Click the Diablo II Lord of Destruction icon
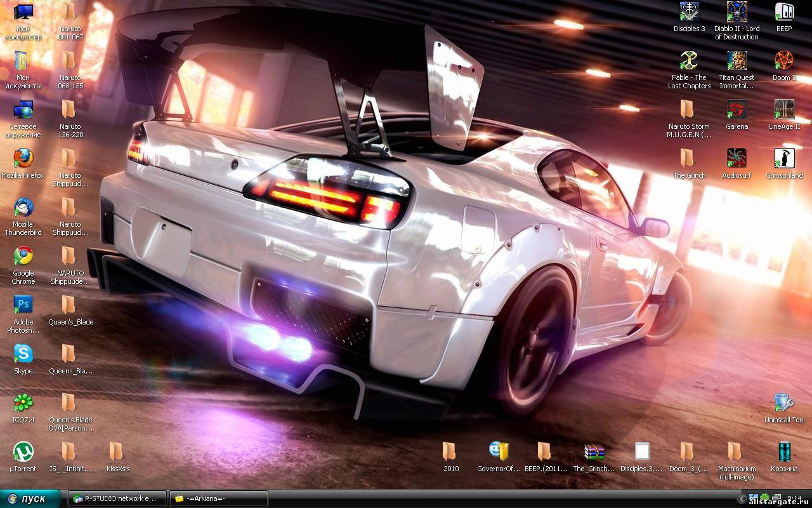This screenshot has height=508, width=812. [737, 12]
